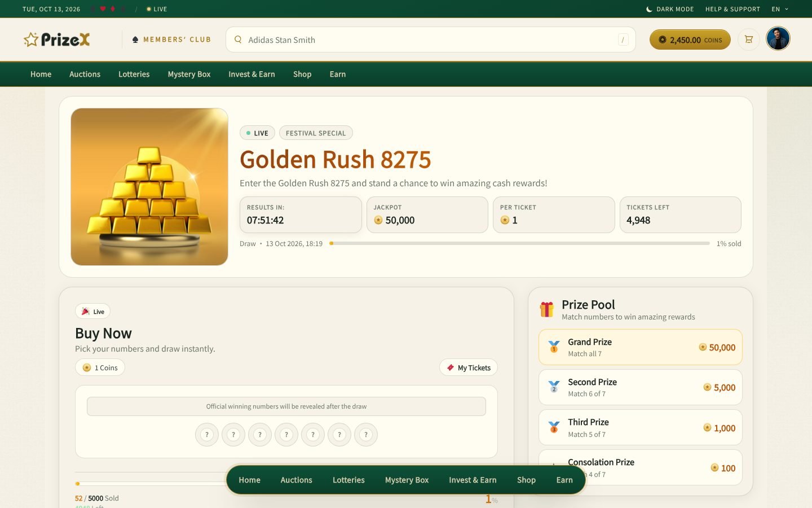Click the Festival Special tag

(x=316, y=133)
